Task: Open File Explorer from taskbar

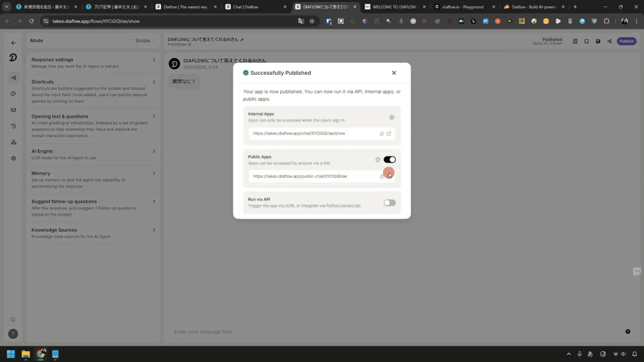Action: [25, 354]
